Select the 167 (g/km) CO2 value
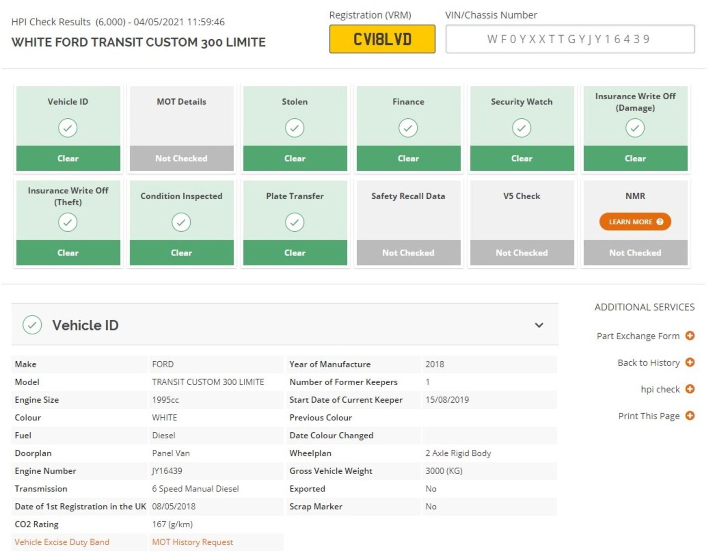 pos(173,524)
